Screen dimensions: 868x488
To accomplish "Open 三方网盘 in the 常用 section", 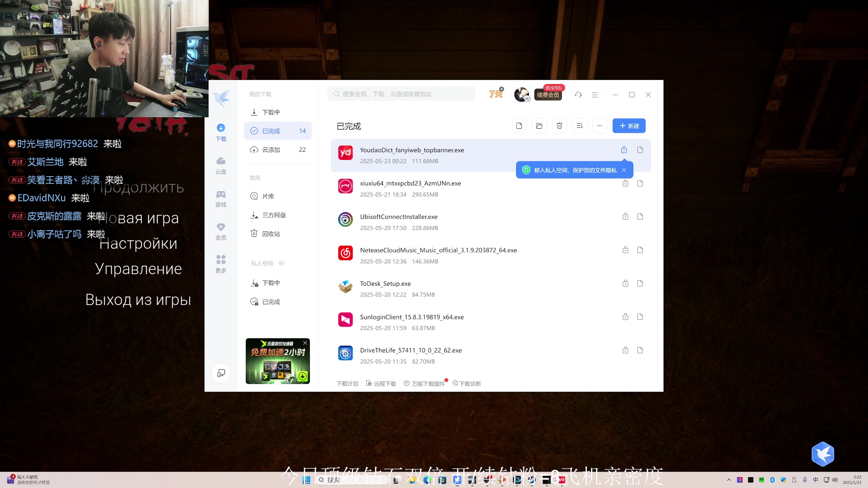I will (x=277, y=215).
